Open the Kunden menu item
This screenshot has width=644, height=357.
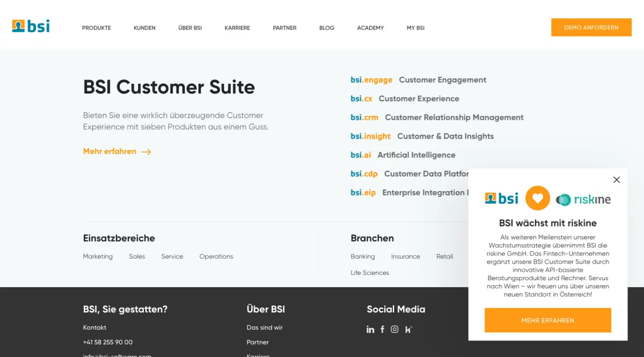(x=144, y=28)
